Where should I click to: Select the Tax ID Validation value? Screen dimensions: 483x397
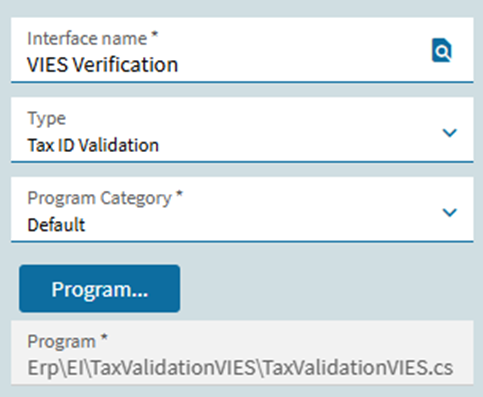coord(93,145)
